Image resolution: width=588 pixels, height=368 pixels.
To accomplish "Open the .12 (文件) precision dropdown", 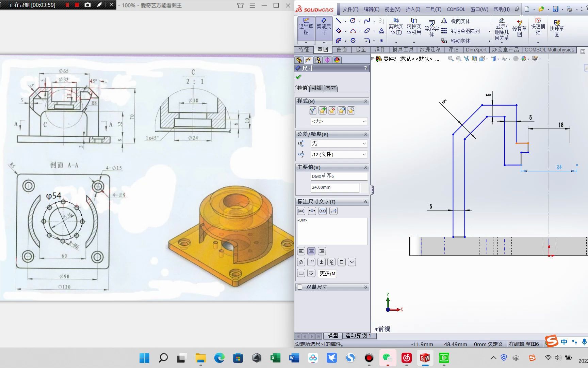I will (339, 154).
